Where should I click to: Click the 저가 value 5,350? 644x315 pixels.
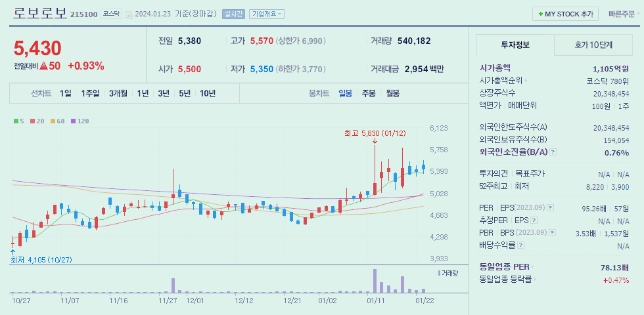pyautogui.click(x=262, y=69)
